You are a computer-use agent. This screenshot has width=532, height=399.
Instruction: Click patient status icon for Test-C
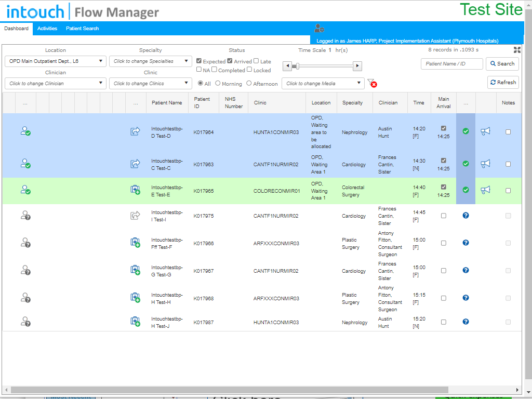pyautogui.click(x=25, y=163)
